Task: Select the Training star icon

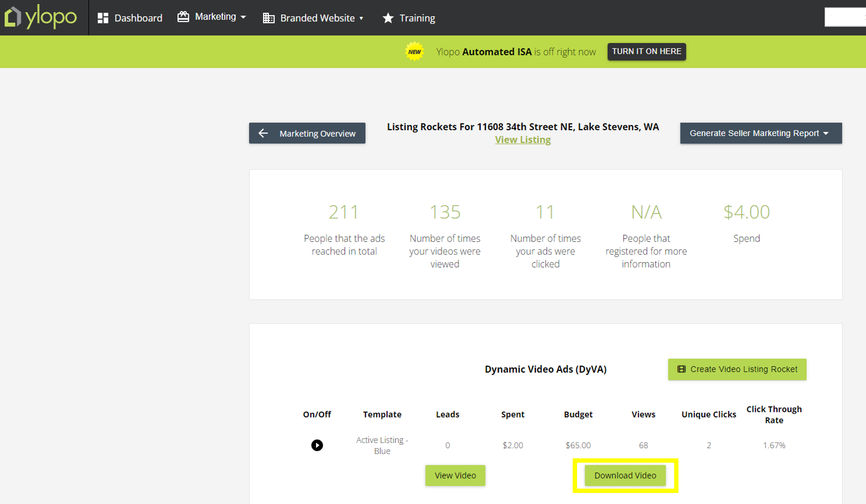Action: 388,18
